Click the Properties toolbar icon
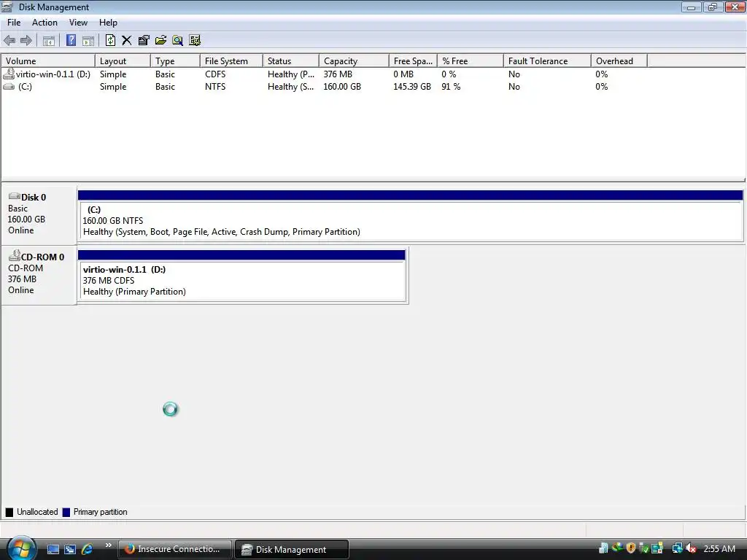 tap(144, 41)
